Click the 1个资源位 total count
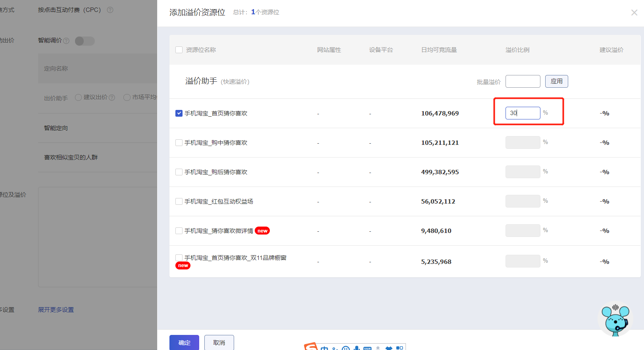 [265, 12]
